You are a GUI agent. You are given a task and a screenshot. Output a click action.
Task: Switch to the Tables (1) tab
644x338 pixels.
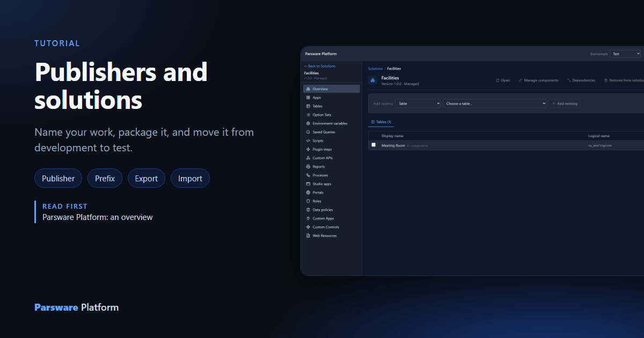[381, 122]
